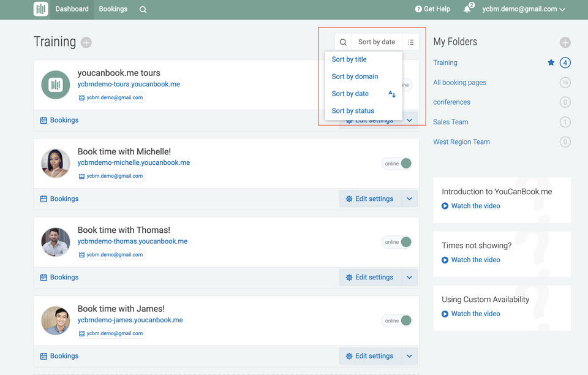Select Sort by title option
This screenshot has height=375, width=588.
(349, 59)
